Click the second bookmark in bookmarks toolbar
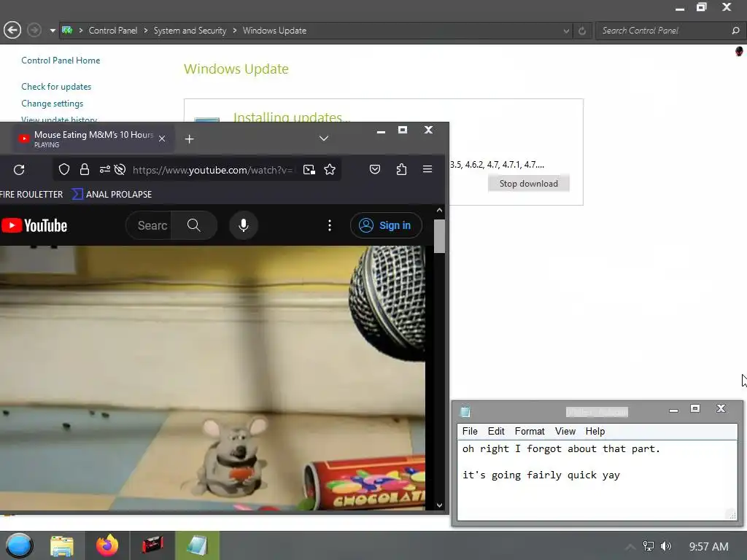Viewport: 747px width, 560px height. pos(112,194)
